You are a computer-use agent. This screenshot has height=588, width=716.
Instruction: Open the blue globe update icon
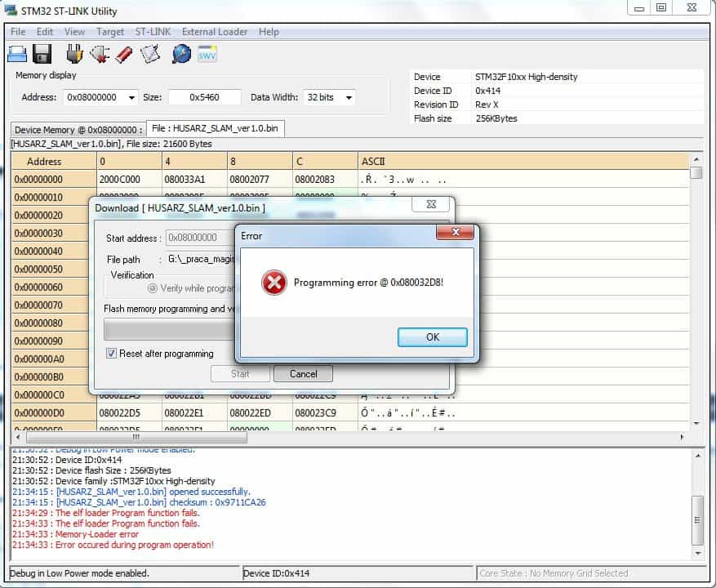pyautogui.click(x=181, y=54)
